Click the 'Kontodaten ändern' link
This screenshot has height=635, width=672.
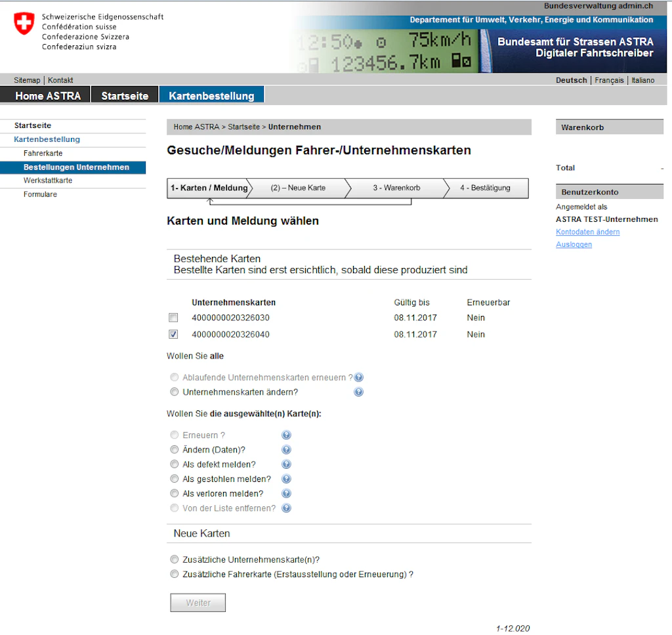(x=587, y=232)
